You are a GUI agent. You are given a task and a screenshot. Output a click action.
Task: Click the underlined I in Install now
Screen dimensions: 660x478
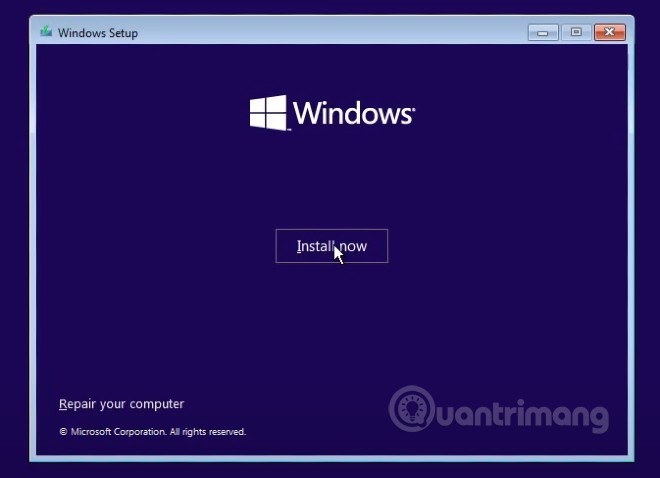pyautogui.click(x=298, y=246)
